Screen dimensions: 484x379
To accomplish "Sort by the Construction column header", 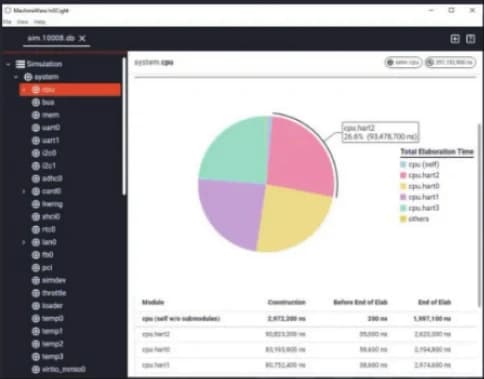I will (x=286, y=302).
